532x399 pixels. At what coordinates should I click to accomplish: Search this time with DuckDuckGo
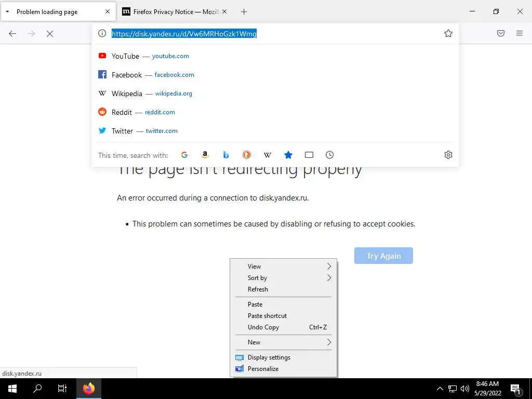coord(247,155)
